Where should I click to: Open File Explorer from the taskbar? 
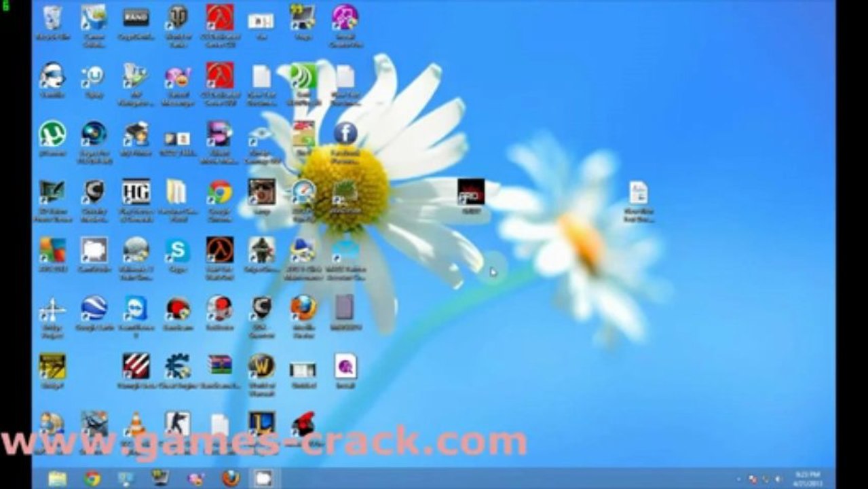tap(58, 479)
